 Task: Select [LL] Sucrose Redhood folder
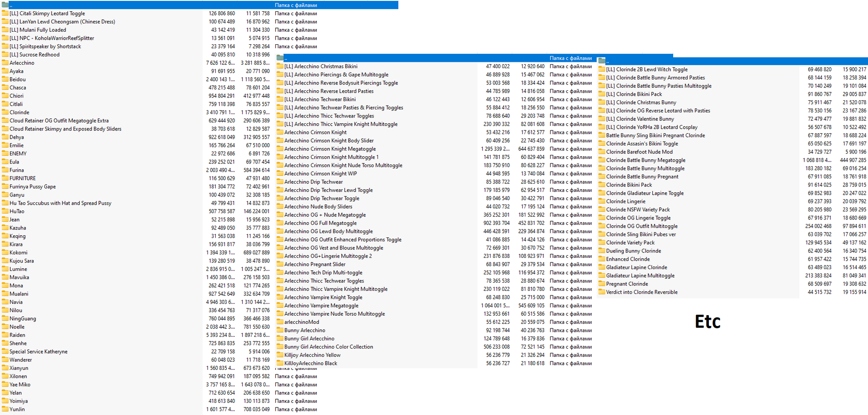34,55
